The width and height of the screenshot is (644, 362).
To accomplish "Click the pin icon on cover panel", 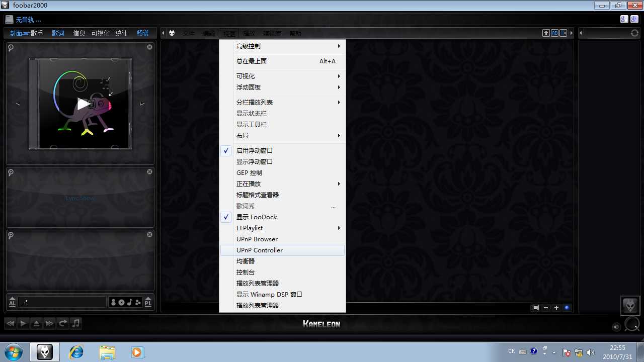I will click(11, 48).
